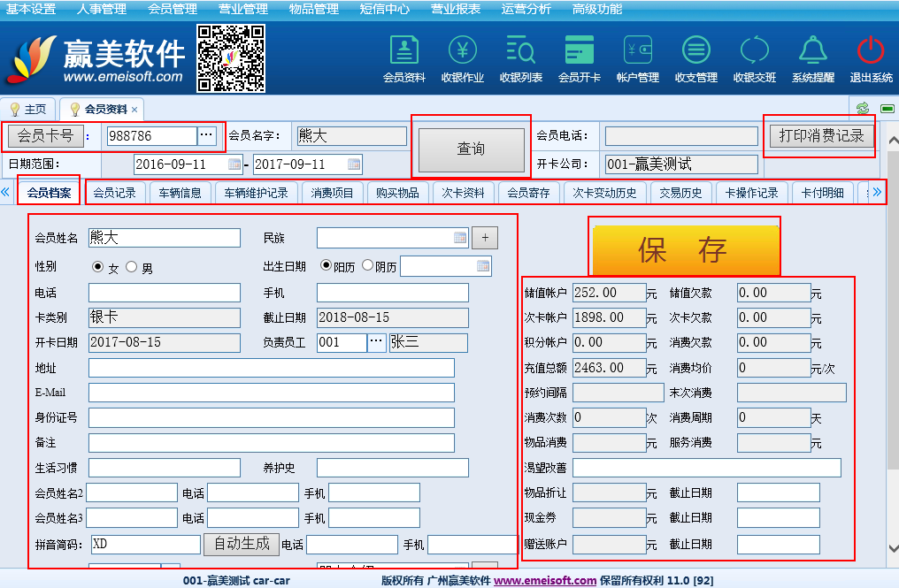
Task: Open the 收银作业 cashier icon
Action: point(462,50)
